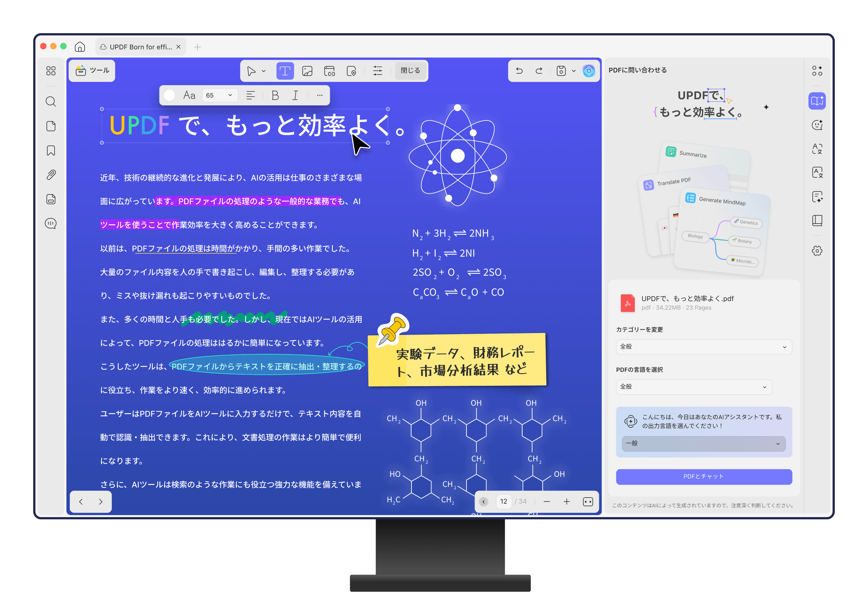
Task: Open the Aa font family selector
Action: pos(189,96)
